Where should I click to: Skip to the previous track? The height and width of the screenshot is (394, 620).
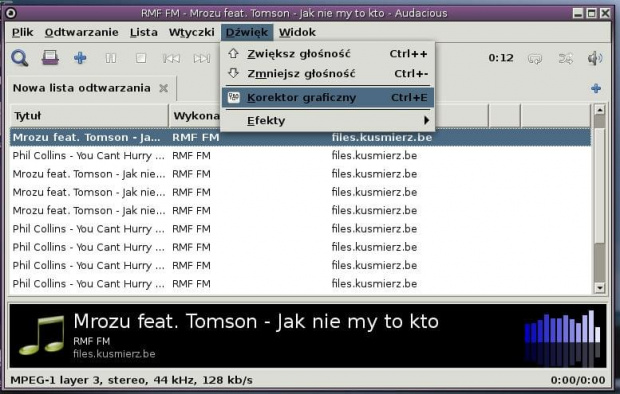[171, 59]
